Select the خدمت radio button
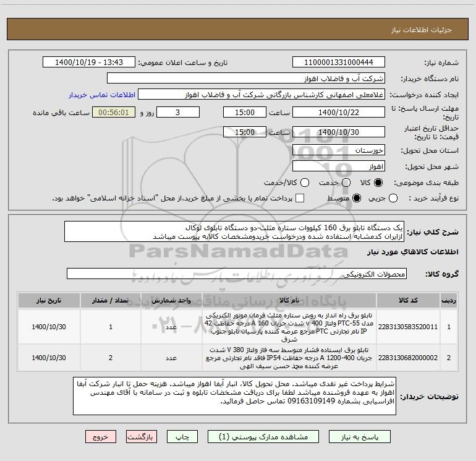476x461 pixels. point(346,183)
